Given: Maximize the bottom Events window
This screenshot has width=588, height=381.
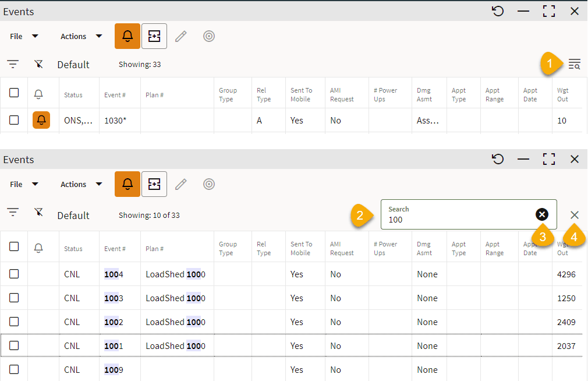Looking at the screenshot, I should 548,158.
